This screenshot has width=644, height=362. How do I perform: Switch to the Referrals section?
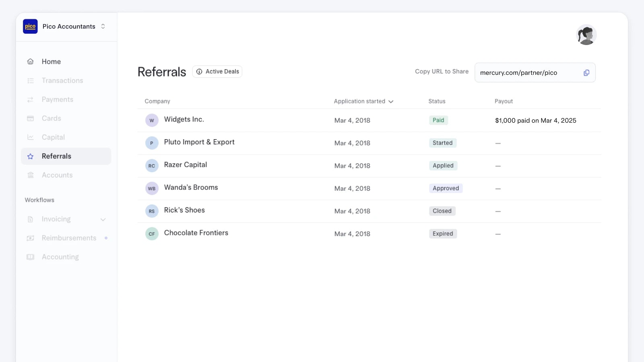pyautogui.click(x=56, y=156)
